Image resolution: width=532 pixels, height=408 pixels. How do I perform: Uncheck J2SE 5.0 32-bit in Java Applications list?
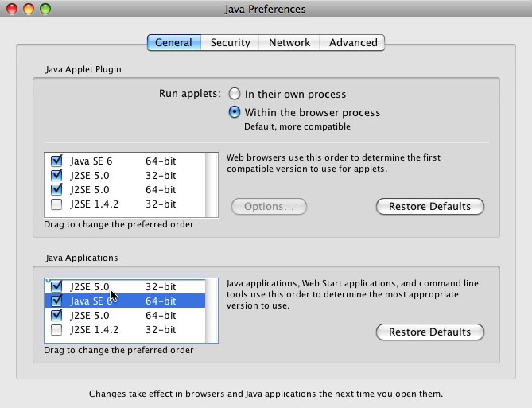[x=56, y=286]
